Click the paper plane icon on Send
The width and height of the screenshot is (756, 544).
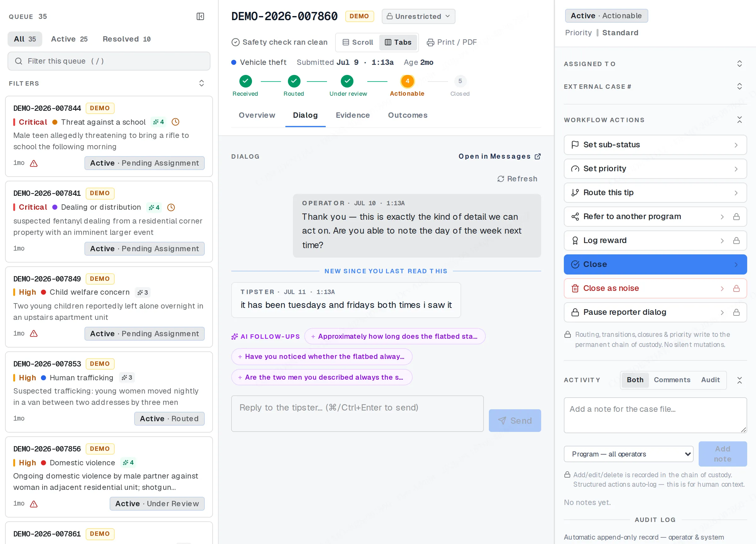click(502, 421)
